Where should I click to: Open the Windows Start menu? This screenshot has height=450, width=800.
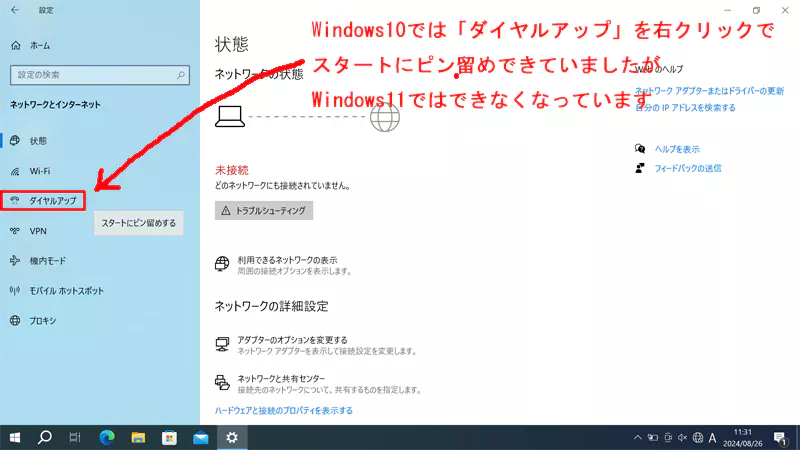coord(15,438)
